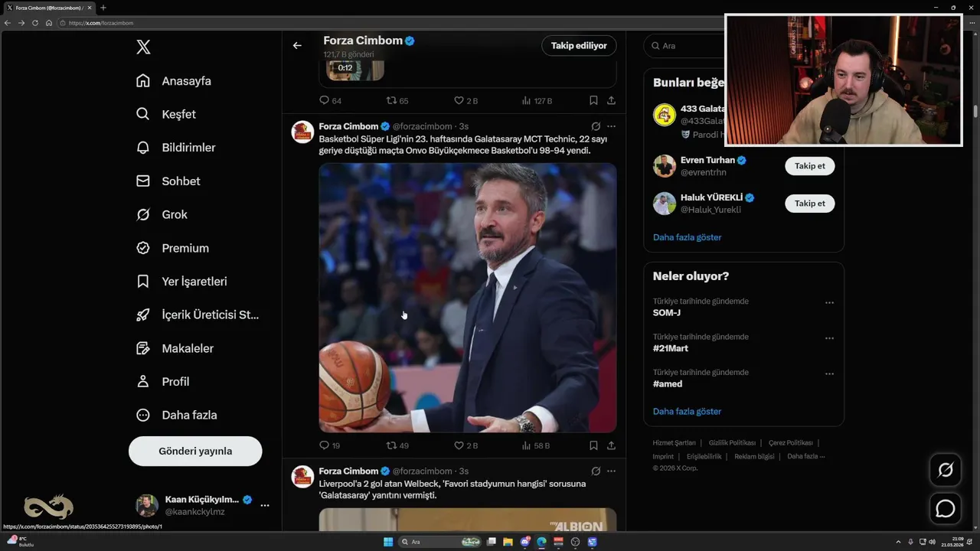Open Anasayfa from the sidebar
The width and height of the screenshot is (980, 551).
[174, 81]
